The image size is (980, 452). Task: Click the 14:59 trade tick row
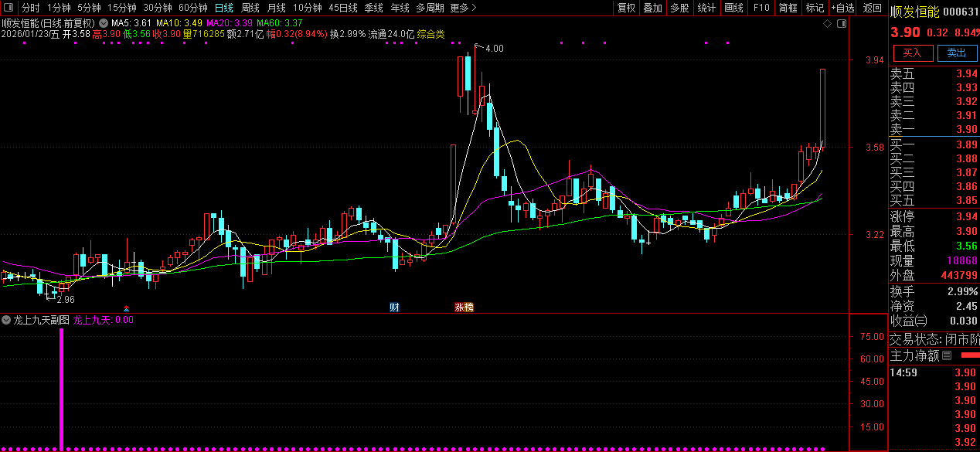[x=934, y=372]
